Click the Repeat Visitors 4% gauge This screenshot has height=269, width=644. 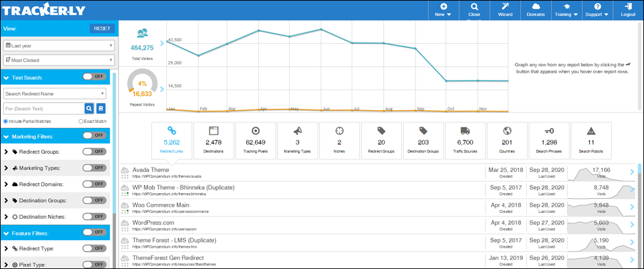click(x=142, y=82)
